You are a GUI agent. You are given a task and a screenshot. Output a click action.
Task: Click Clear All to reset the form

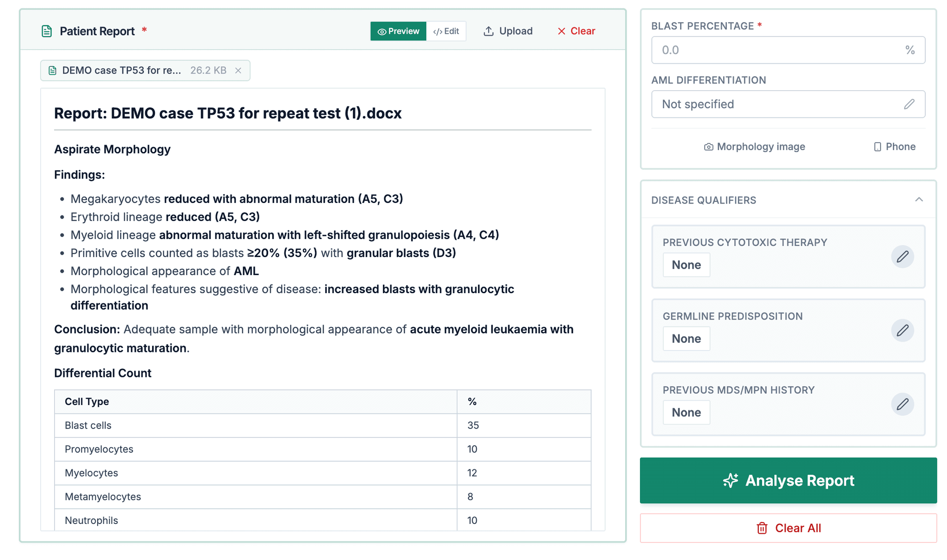coord(788,528)
